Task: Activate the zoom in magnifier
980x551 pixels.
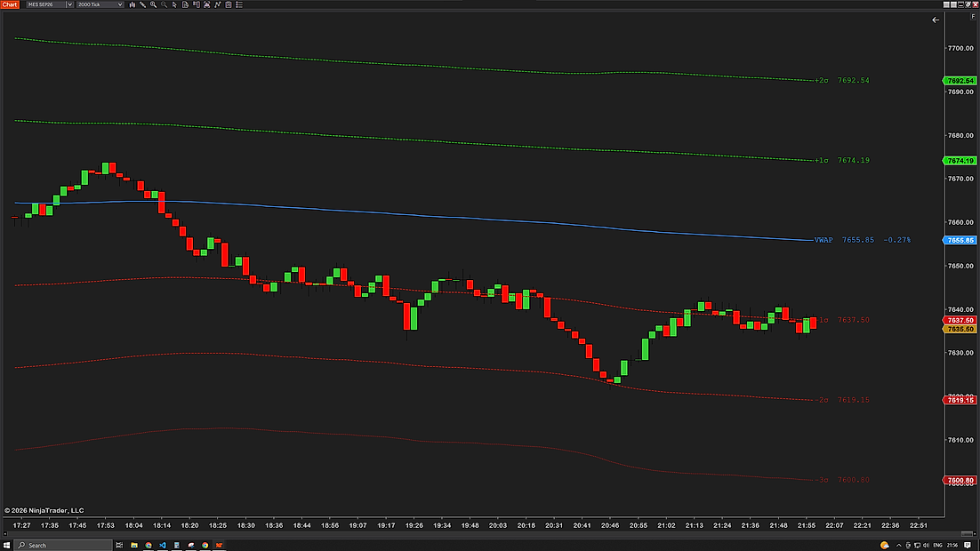Action: 153,4
